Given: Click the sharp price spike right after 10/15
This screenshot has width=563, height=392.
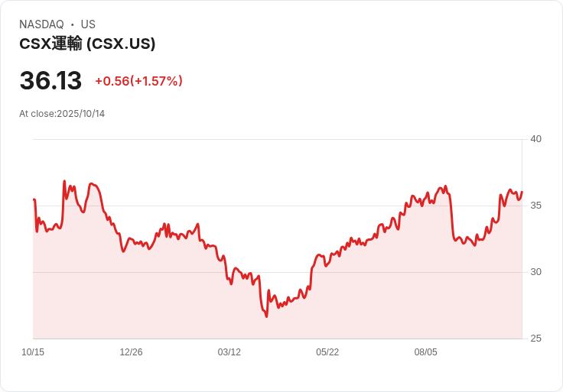Looking at the screenshot, I should click(x=64, y=182).
